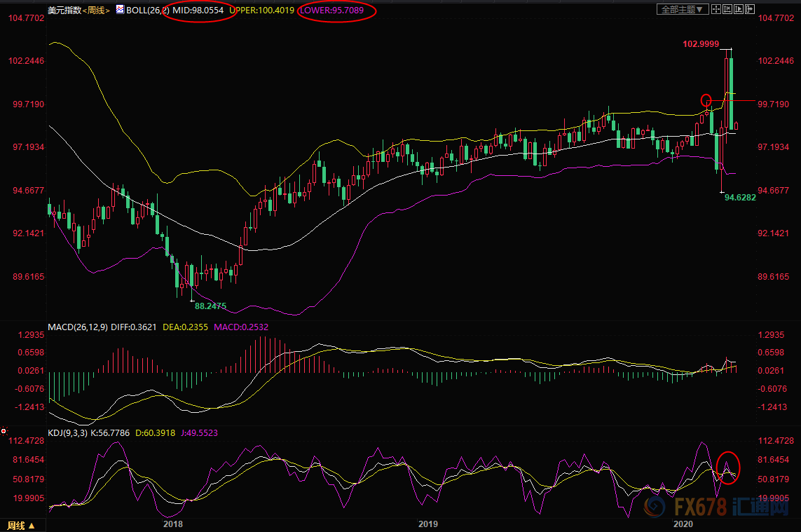Open the 全部主题 theme dropdown
The height and width of the screenshot is (532, 801).
point(683,10)
